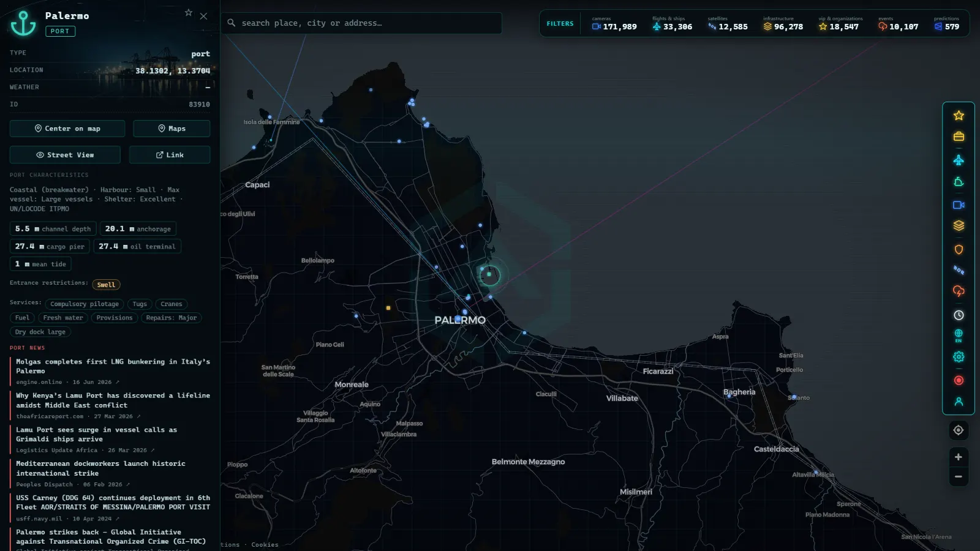Toggle the flights & ships filter
The width and height of the screenshot is (980, 551).
click(672, 23)
